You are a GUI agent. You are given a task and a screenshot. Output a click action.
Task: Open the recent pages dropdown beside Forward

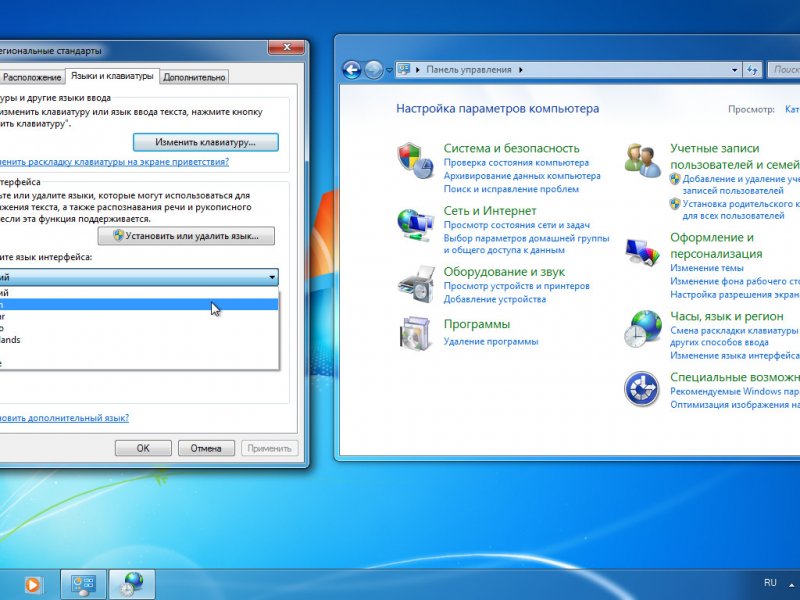[389, 70]
